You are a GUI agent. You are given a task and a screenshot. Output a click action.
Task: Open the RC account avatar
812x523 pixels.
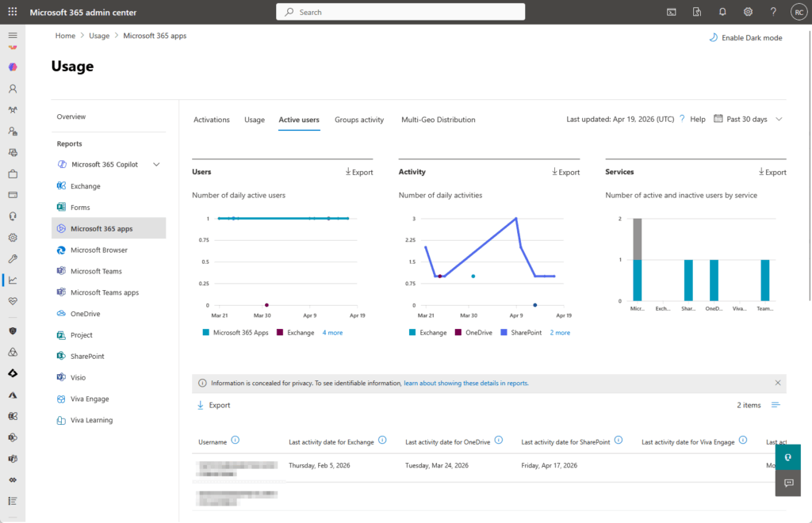tap(799, 13)
